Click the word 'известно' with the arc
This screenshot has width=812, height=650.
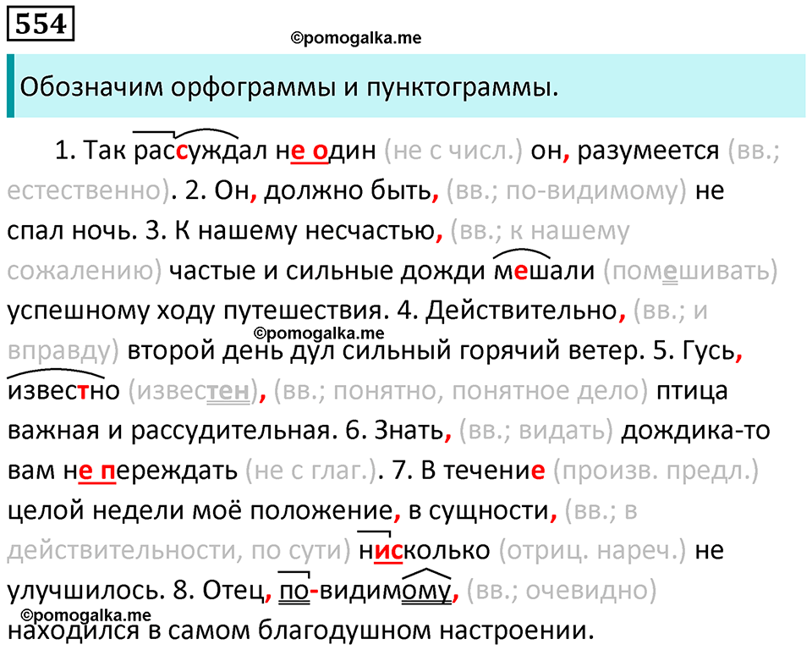tap(63, 390)
